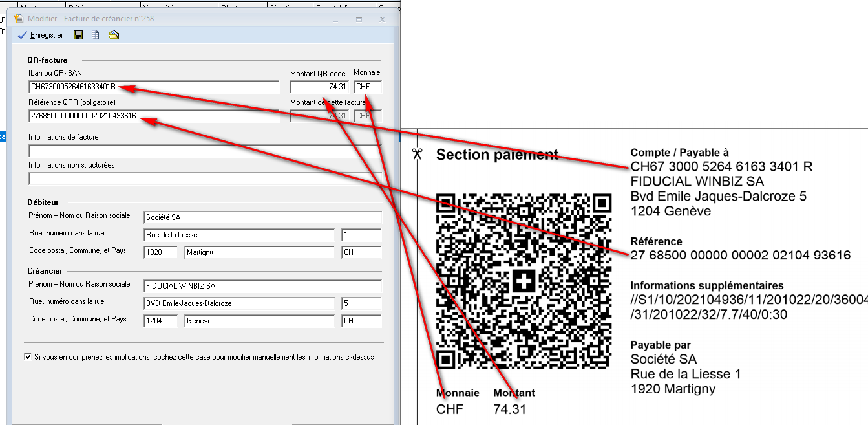Click 'Référence' label on the payment slip
The height and width of the screenshot is (425, 868).
[x=657, y=241]
